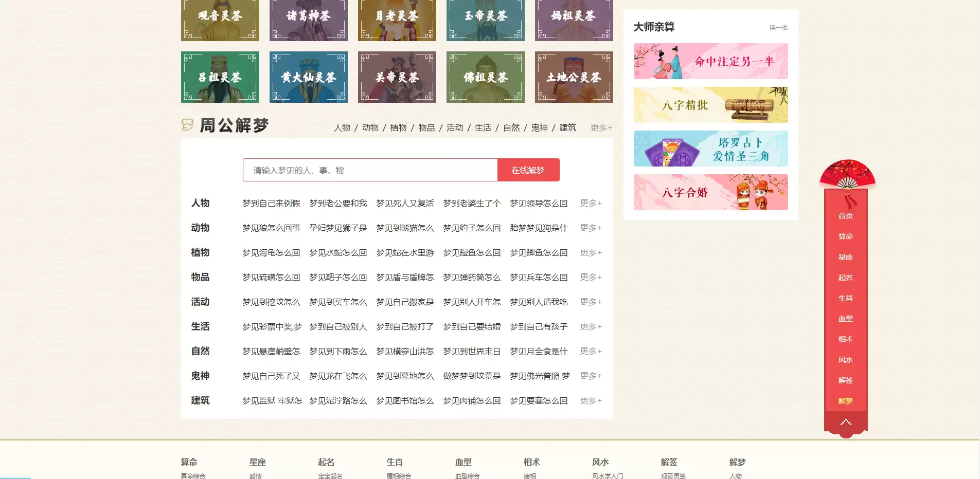The image size is (980, 479).
Task: Expand 更多+ in the 动物 row
Action: [591, 228]
